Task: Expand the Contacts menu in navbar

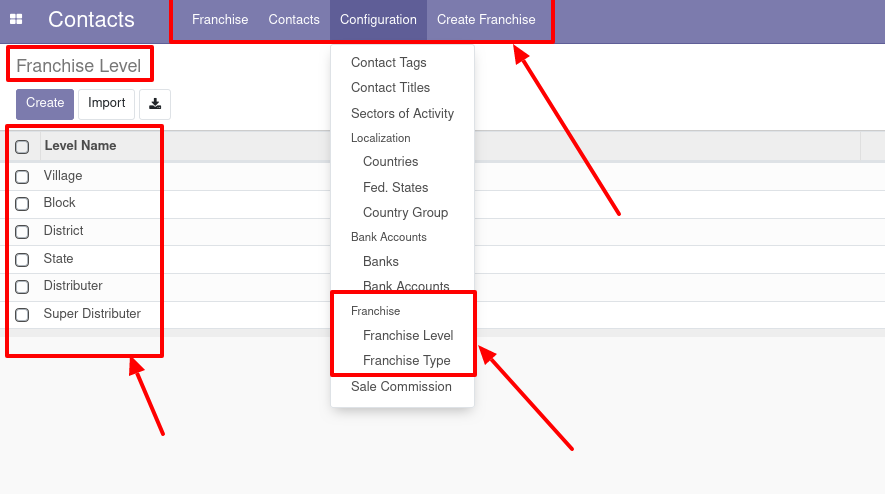Action: pos(294,19)
